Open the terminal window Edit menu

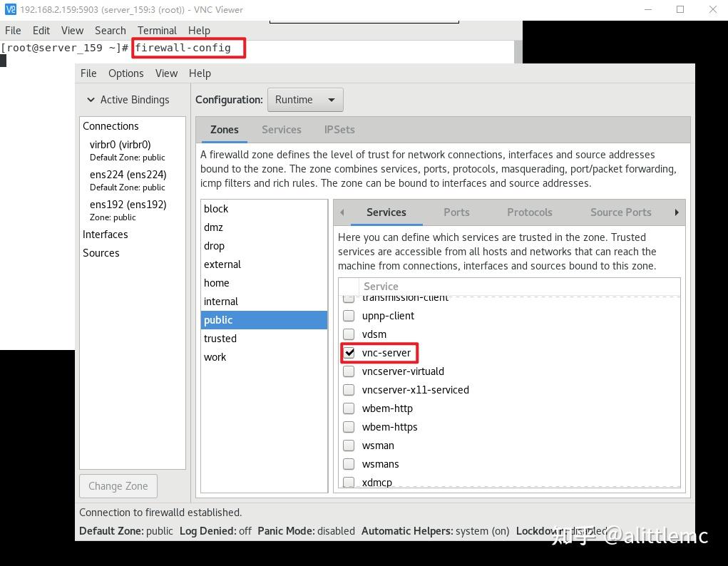(x=41, y=31)
